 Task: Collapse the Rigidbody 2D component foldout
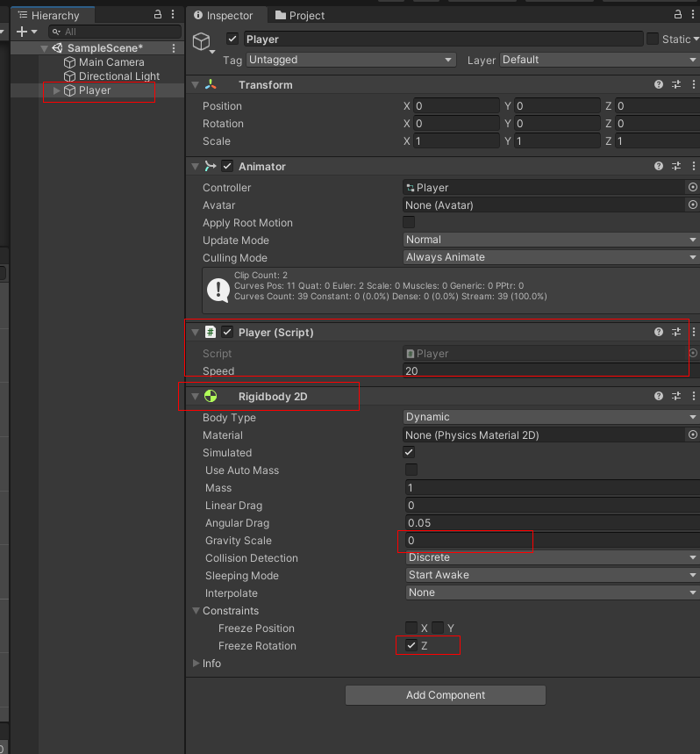195,396
